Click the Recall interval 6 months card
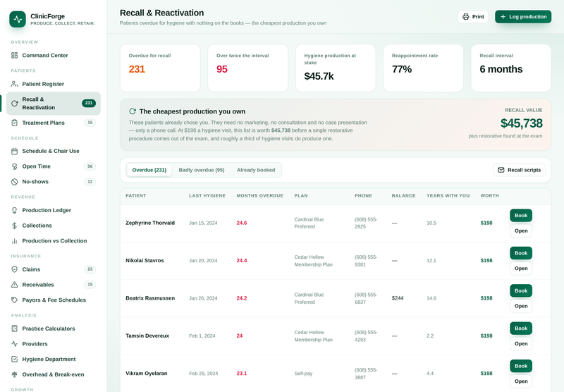564x392 pixels. [x=511, y=68]
